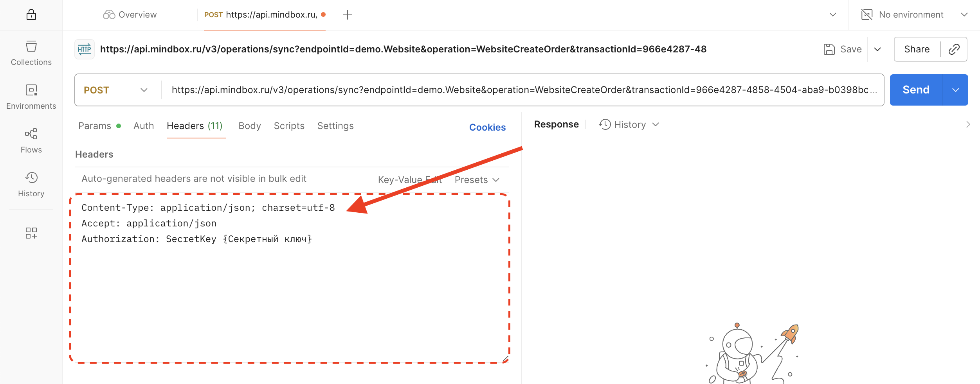Viewport: 980px width, 384px height.
Task: Switch headers back to Key-Value Edit
Action: pyautogui.click(x=409, y=179)
